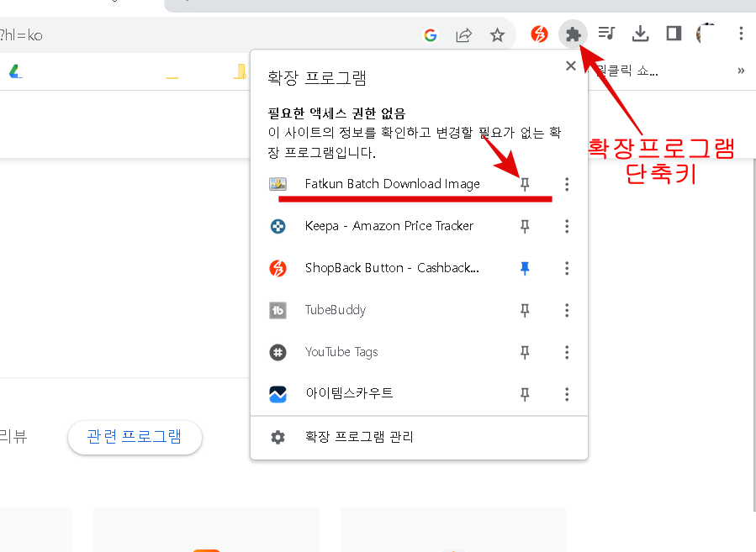Click the share page icon in address bar
Screen dimensions: 756x552
[464, 34]
